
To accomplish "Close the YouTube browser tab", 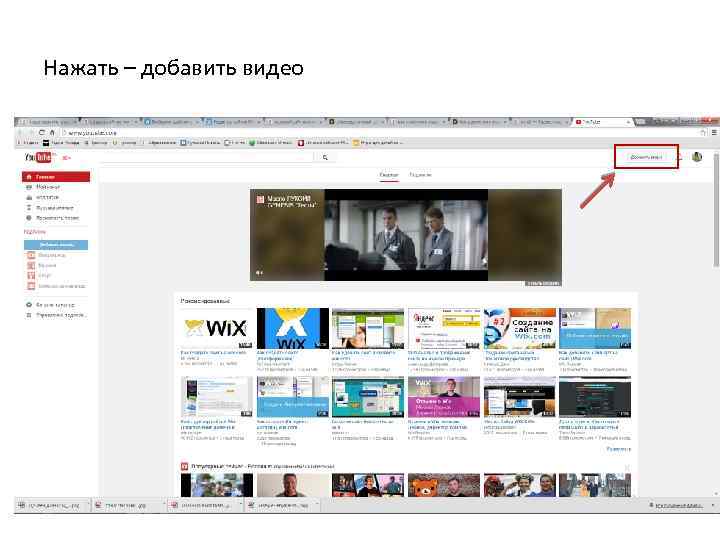I will (629, 122).
